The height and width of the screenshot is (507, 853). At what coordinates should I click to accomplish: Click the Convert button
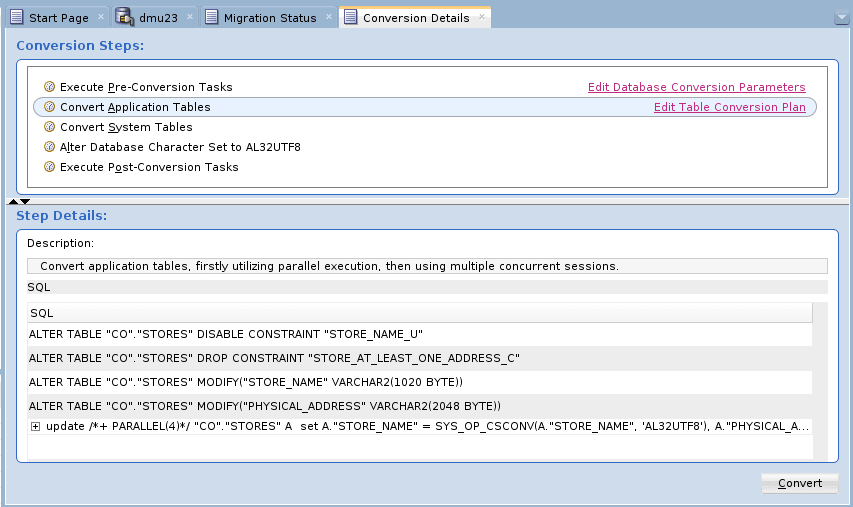coord(800,483)
